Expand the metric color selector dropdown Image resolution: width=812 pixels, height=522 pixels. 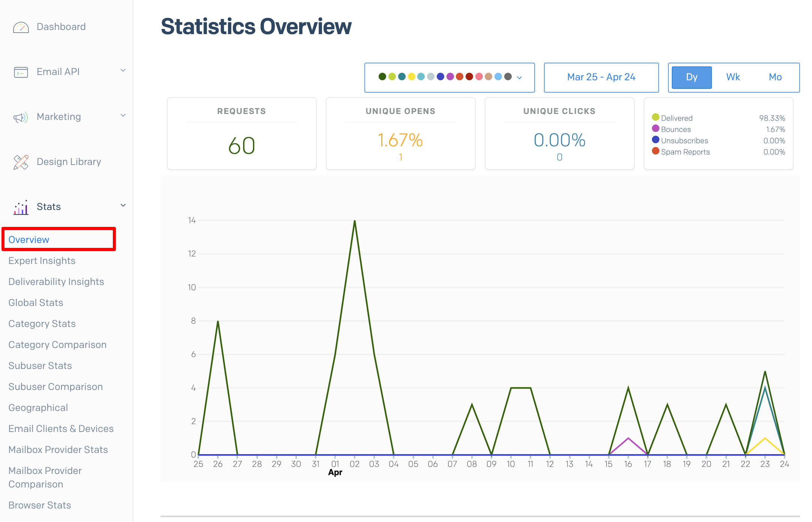click(520, 78)
